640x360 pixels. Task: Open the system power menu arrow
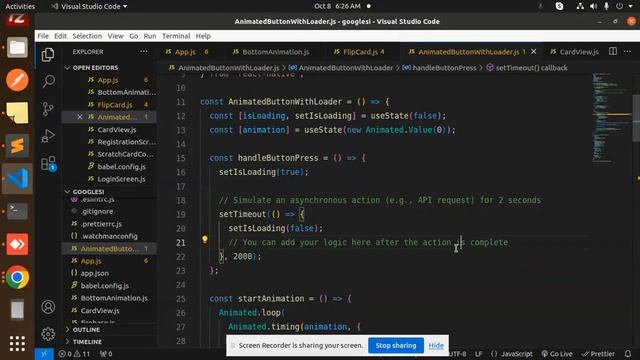(631, 6)
